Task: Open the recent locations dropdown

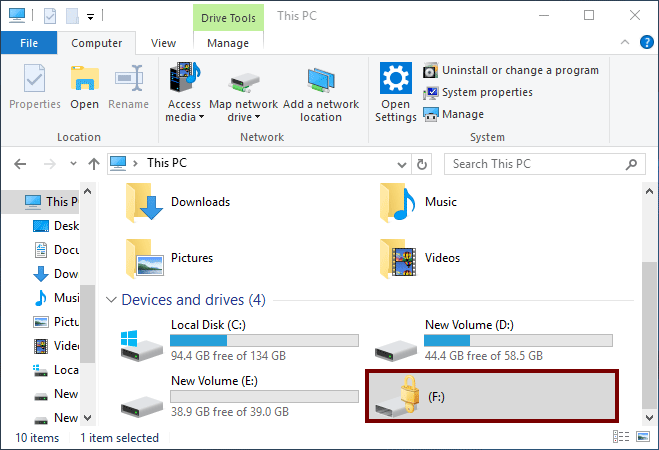Action: 73,164
